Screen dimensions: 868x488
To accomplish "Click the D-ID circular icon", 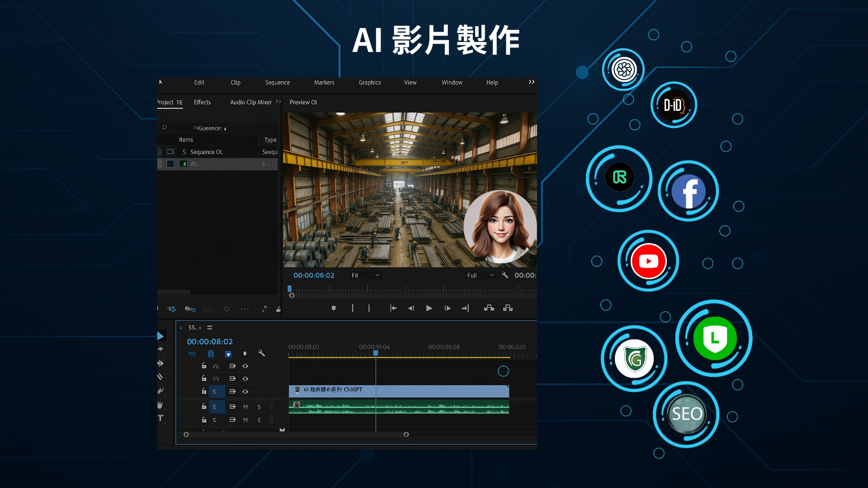I will (x=673, y=104).
